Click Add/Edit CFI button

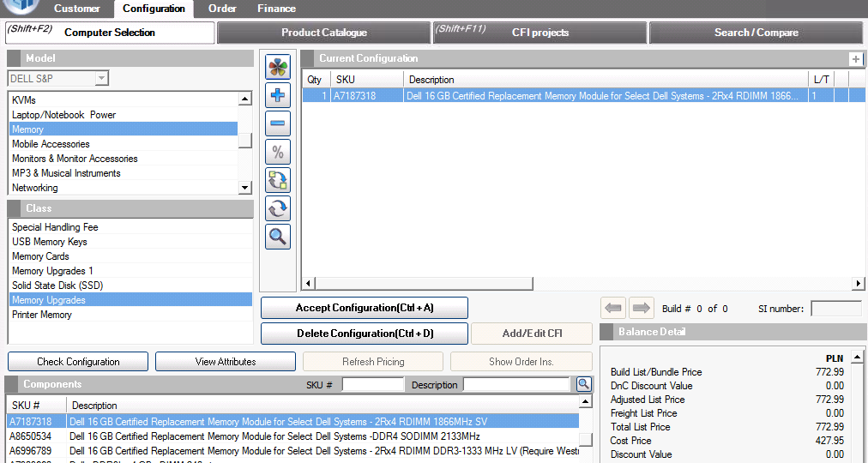click(532, 334)
